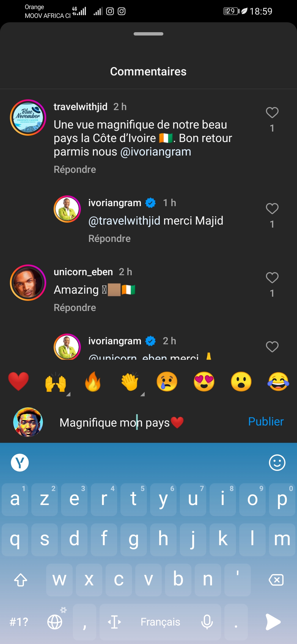The height and width of the screenshot is (644, 297).
Task: Insert the fire quick emoji
Action: coord(93,381)
